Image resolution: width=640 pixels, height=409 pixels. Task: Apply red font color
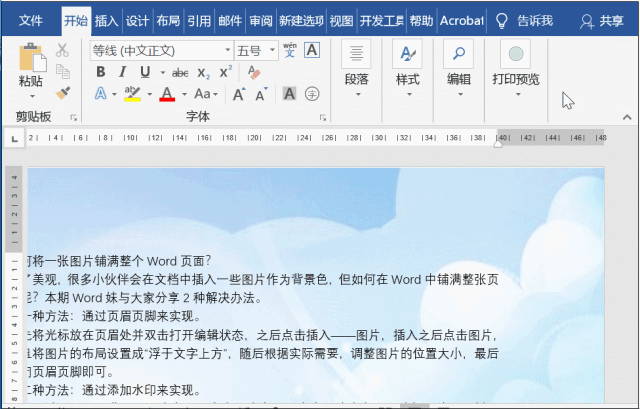167,94
